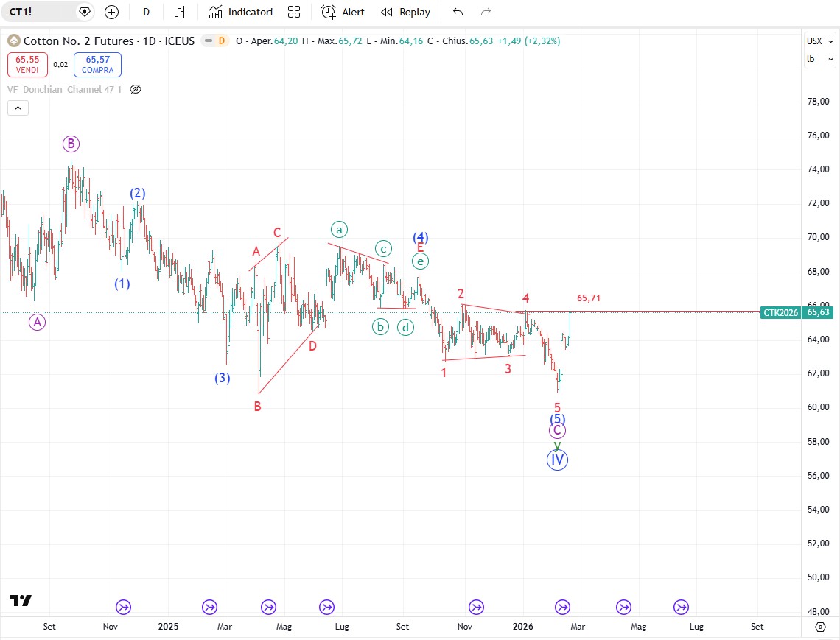Click the VENDI 65,55 sell button
840x640 pixels.
pyautogui.click(x=28, y=65)
